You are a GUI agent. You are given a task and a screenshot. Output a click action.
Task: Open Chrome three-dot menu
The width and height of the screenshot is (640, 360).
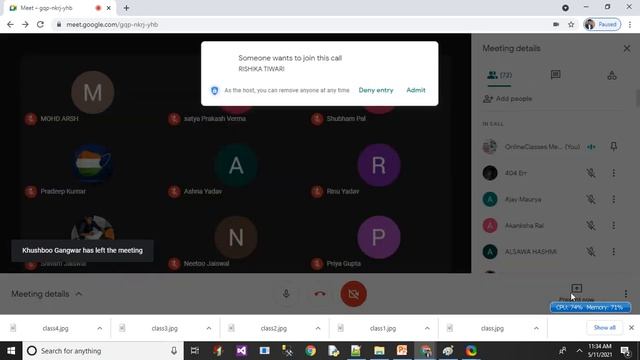[630, 24]
